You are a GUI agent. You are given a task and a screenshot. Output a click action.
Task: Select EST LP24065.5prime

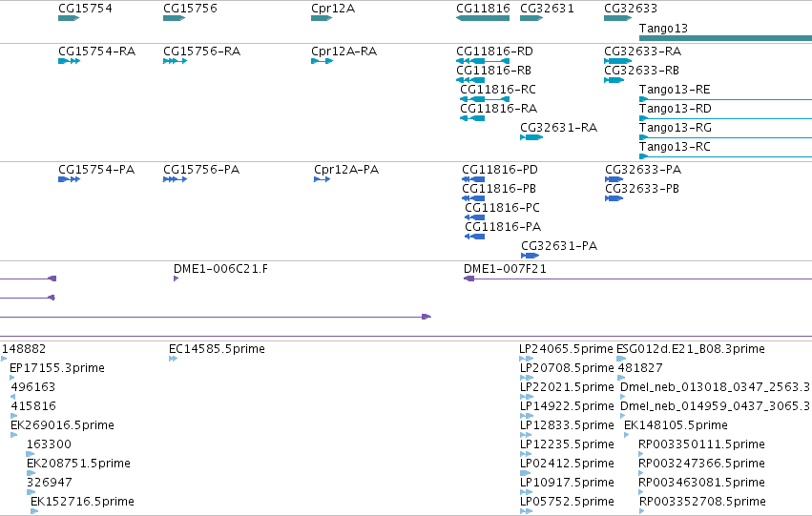pos(526,359)
